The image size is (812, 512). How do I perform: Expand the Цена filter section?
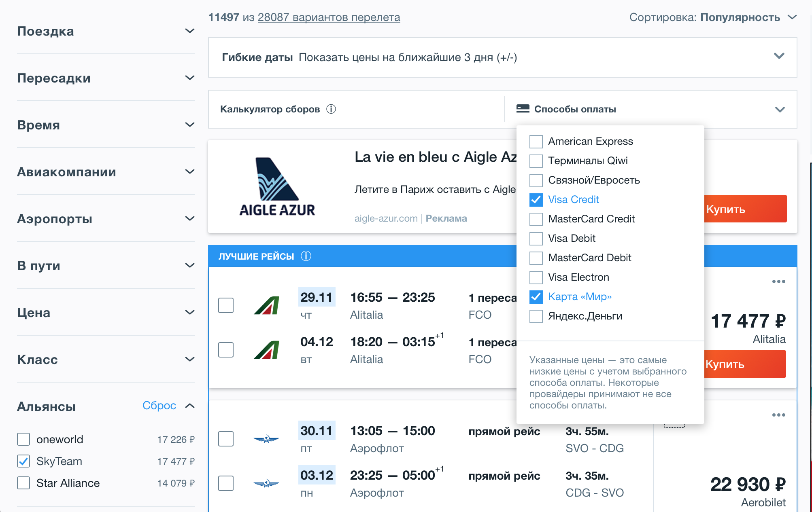click(189, 312)
